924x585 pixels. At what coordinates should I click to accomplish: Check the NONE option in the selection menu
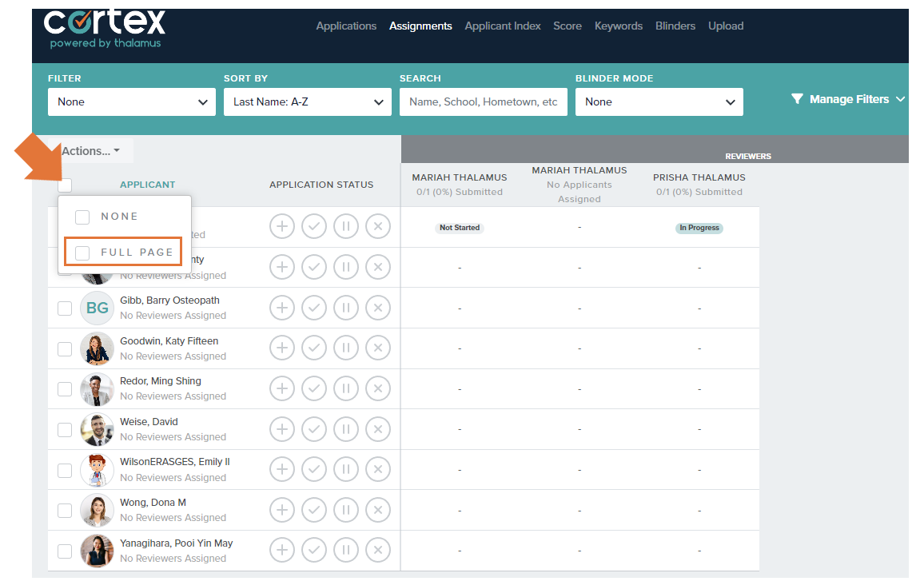tap(82, 216)
